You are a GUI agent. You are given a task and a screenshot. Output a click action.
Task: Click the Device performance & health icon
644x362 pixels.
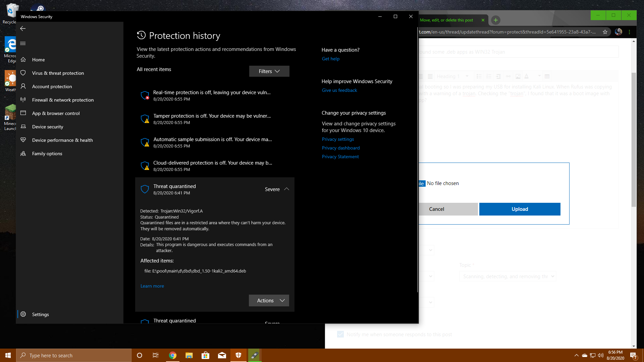point(23,140)
